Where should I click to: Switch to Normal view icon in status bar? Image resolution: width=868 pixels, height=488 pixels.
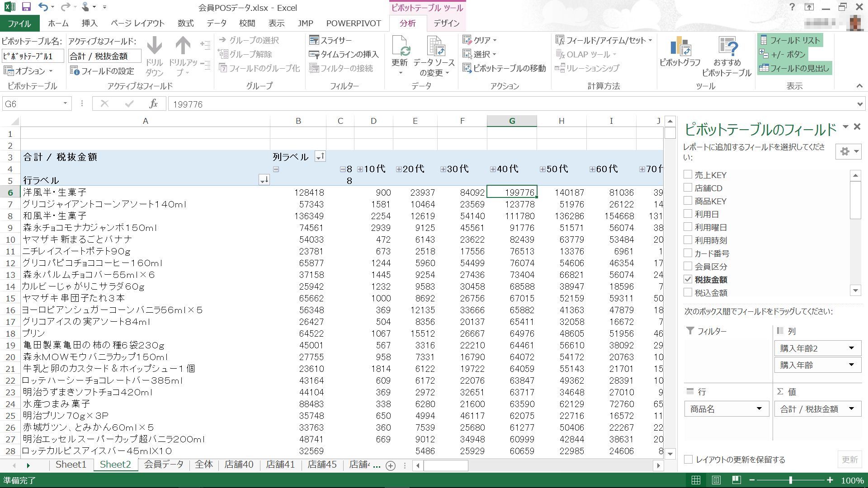point(696,480)
